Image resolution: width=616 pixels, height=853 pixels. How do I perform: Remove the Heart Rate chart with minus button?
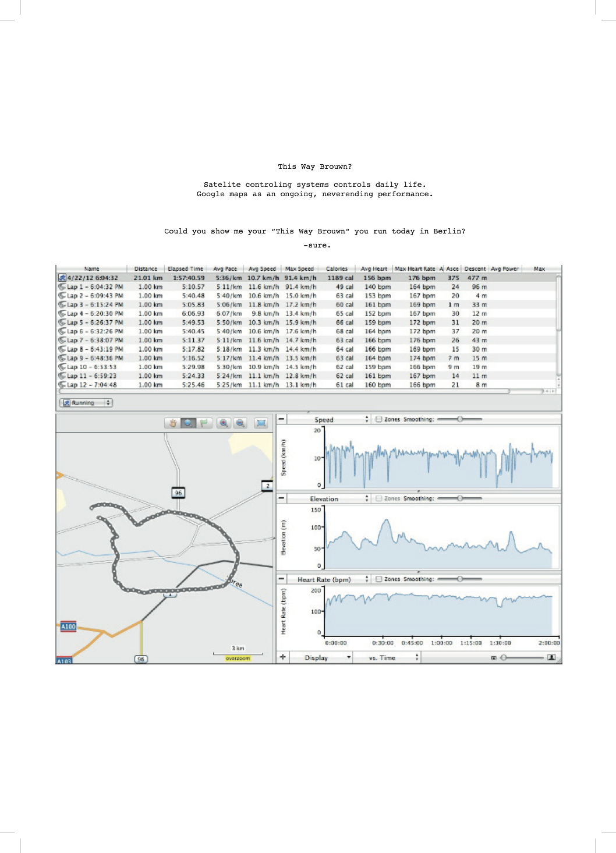click(281, 579)
